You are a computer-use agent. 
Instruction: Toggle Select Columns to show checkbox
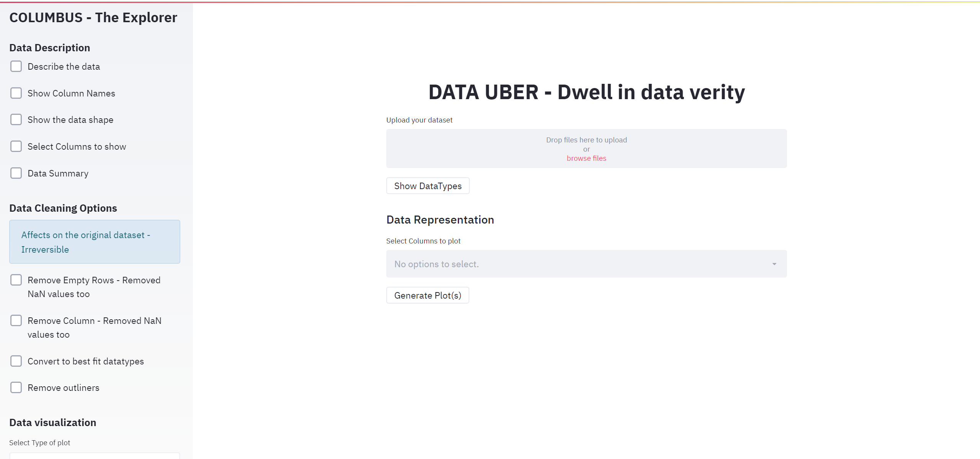tap(16, 146)
